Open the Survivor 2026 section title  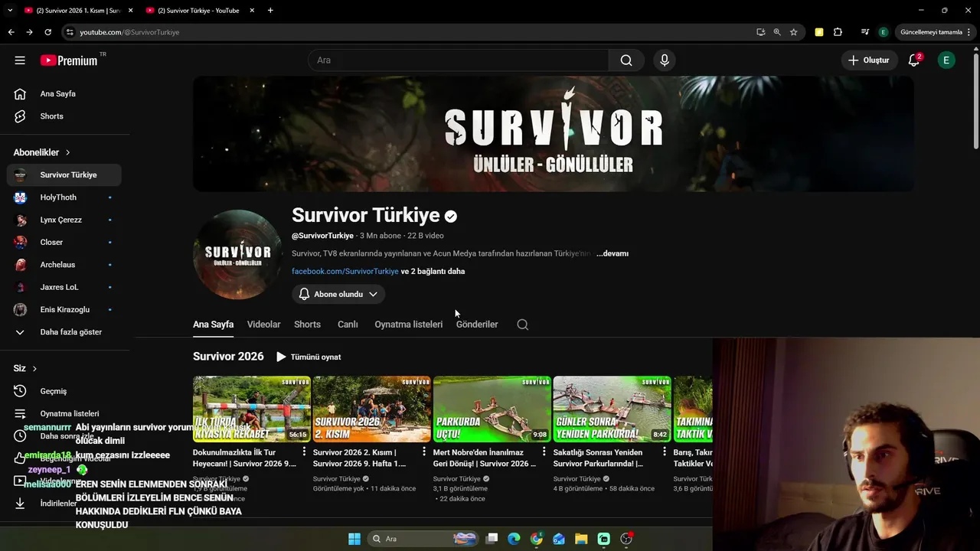click(228, 357)
